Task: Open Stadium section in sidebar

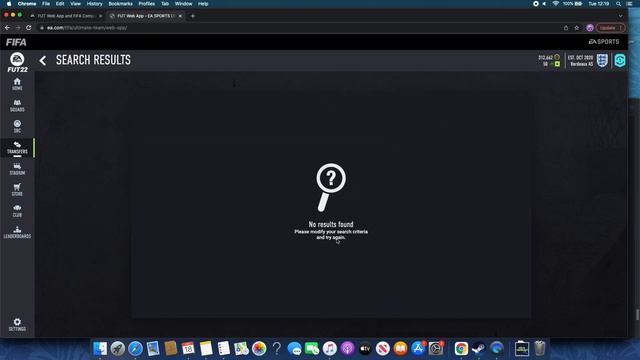Action: coord(17,169)
